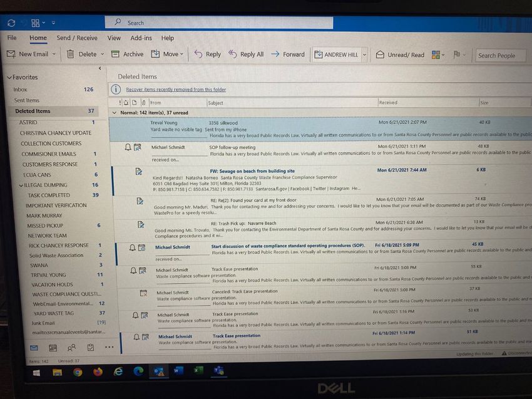Click the Archive button in the ribbon
Screen dimensions: 532x399
[128, 54]
